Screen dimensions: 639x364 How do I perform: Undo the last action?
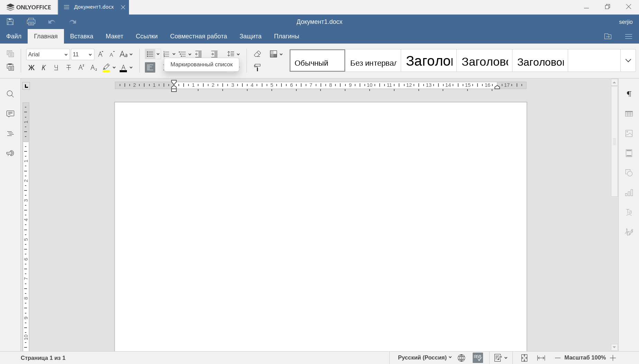(52, 22)
